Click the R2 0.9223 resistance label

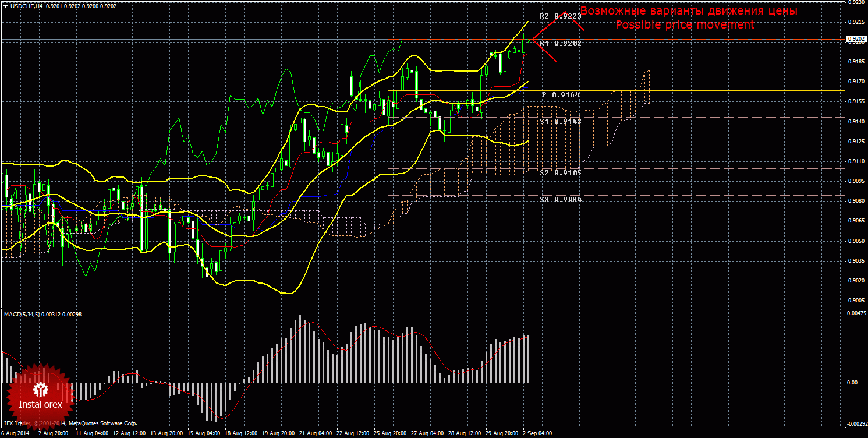point(560,16)
